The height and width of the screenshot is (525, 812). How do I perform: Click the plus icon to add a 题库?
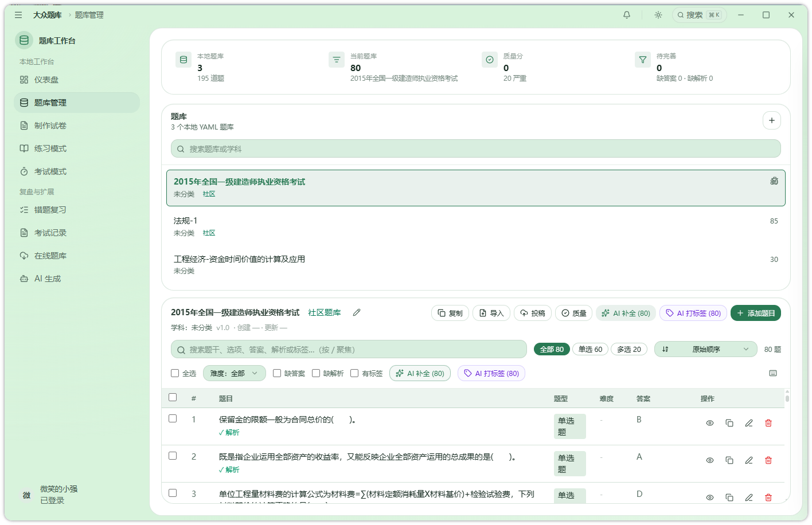point(772,120)
